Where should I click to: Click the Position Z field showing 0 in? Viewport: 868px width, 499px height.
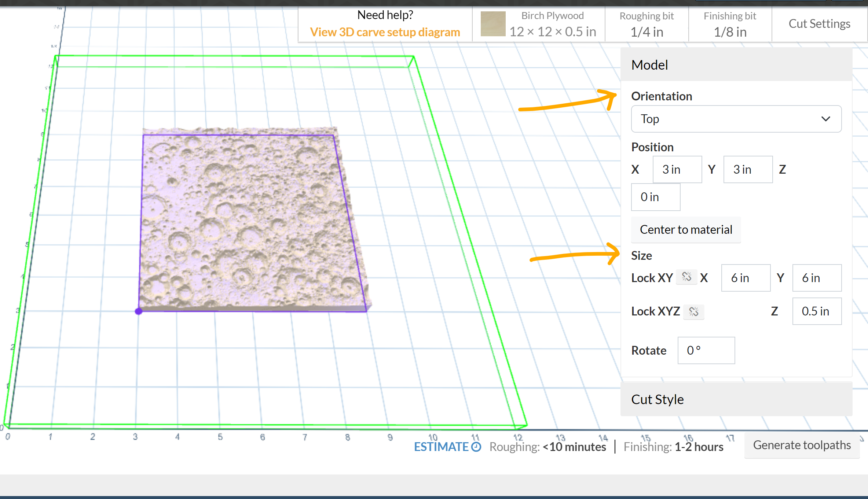[655, 197]
